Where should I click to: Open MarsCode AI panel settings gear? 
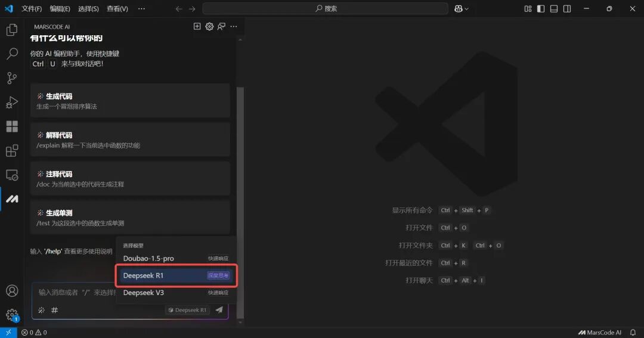point(209,26)
